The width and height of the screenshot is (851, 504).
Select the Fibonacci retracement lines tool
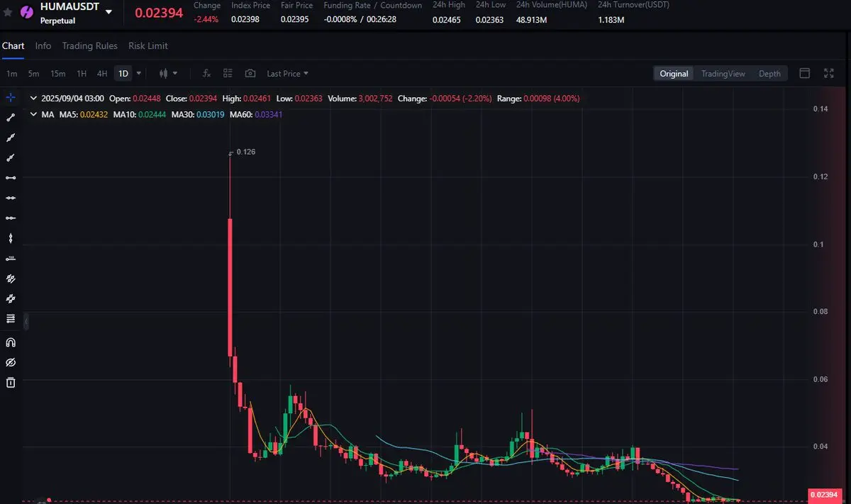pos(11,318)
